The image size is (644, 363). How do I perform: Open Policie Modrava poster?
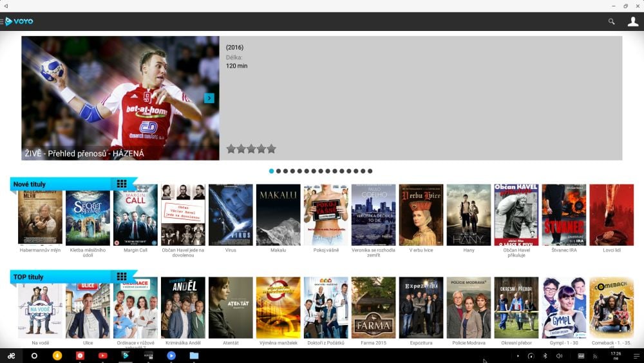[469, 308]
